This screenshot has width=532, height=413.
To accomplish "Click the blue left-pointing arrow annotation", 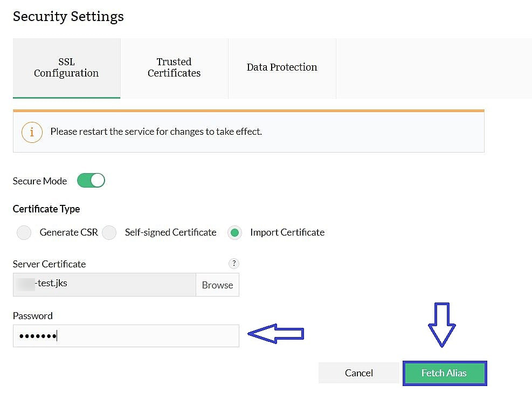I will pyautogui.click(x=275, y=334).
